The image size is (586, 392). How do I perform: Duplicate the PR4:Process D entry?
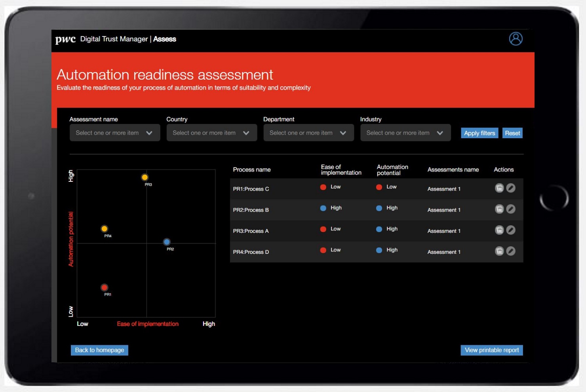coord(499,251)
